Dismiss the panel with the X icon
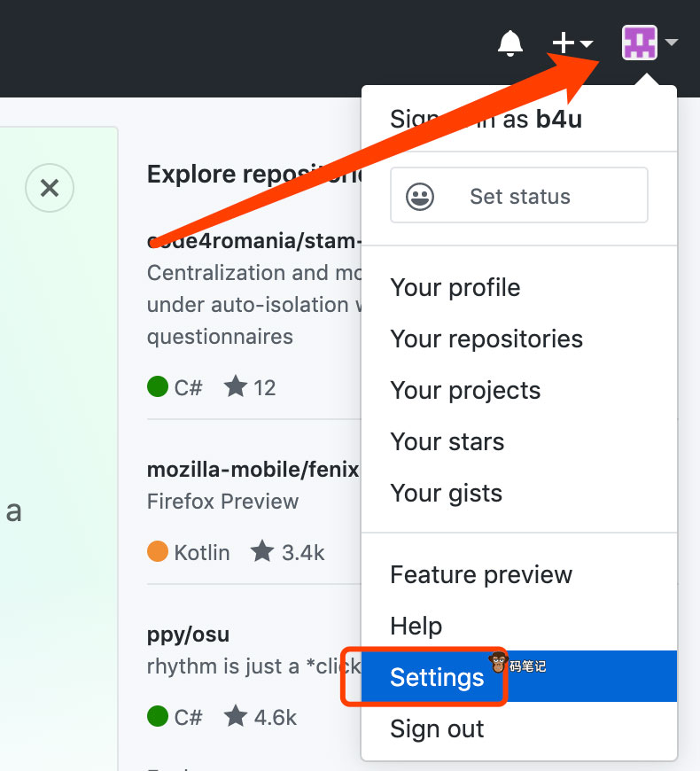 [x=50, y=188]
